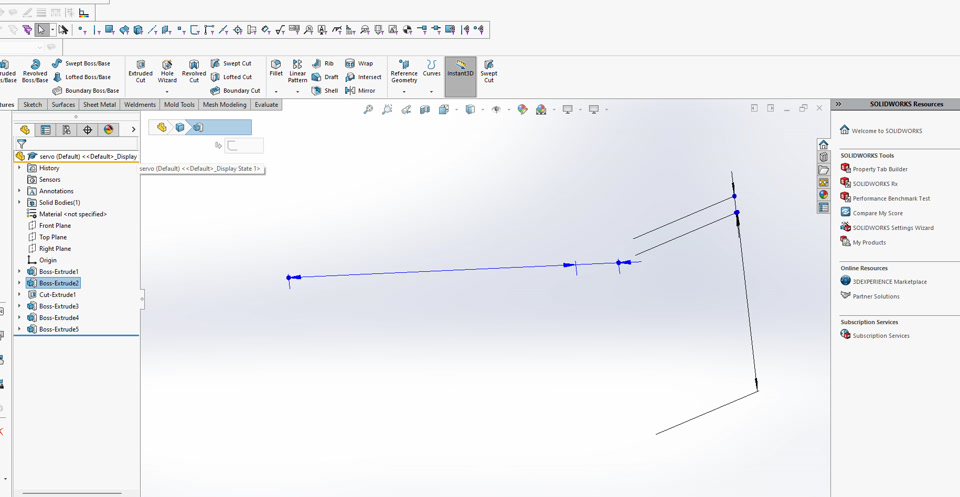Use the Wrap feature
The width and height of the screenshot is (960, 497).
(359, 63)
